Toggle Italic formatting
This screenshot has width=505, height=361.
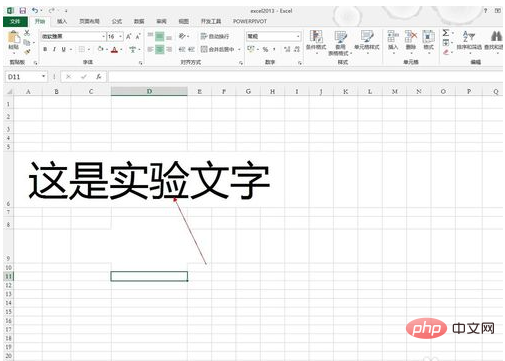(54, 49)
